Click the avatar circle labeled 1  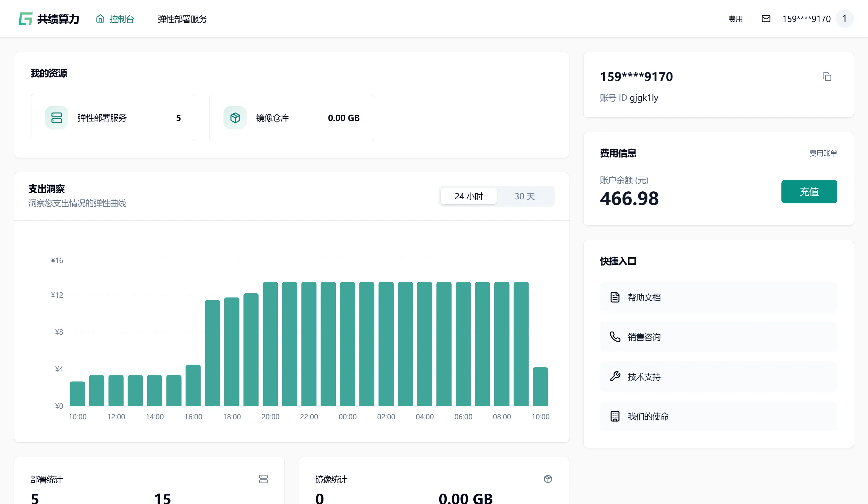tap(844, 19)
